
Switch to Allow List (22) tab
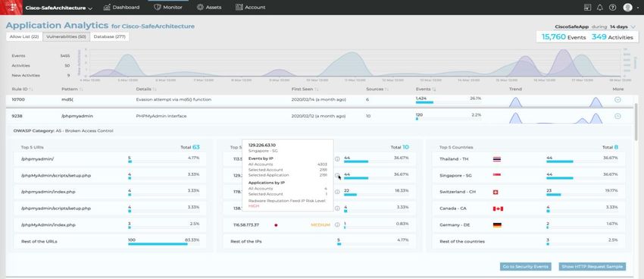click(24, 36)
